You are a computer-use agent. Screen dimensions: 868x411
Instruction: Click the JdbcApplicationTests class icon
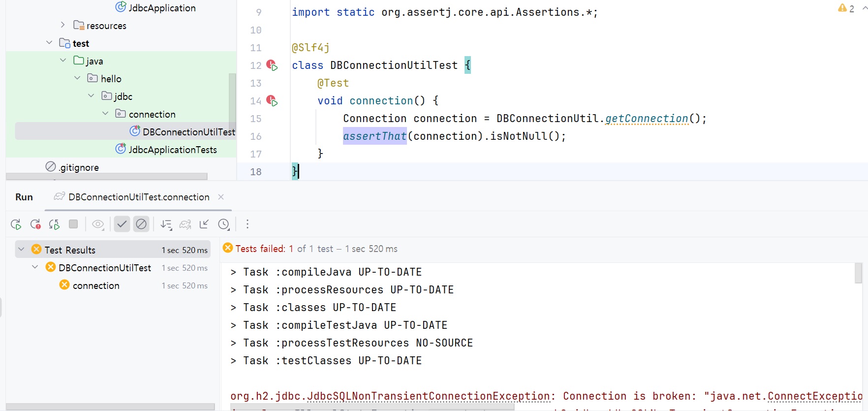click(121, 149)
